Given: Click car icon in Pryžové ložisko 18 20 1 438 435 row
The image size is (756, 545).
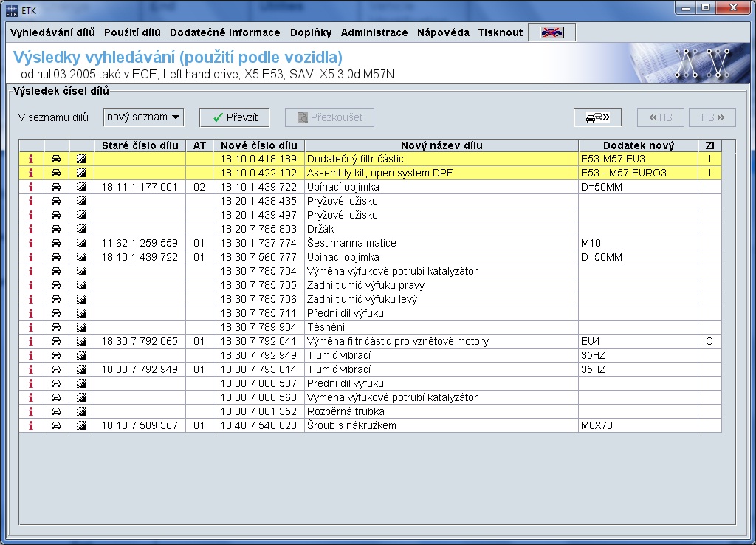Looking at the screenshot, I should (x=56, y=201).
